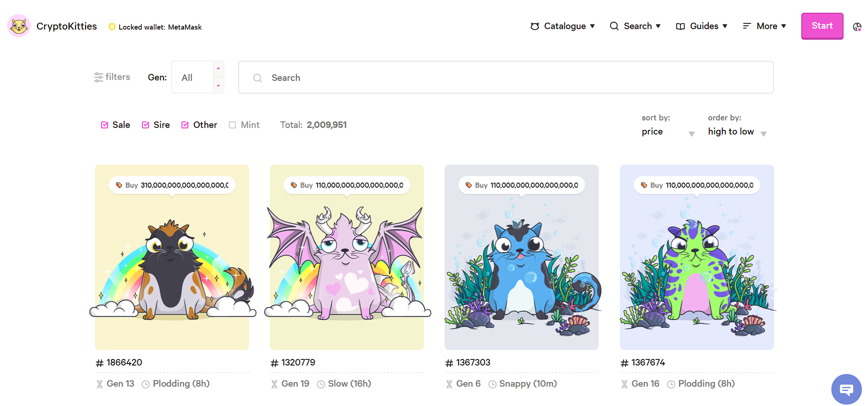Enable the Mint checkbox
Image resolution: width=868 pixels, height=406 pixels.
tap(232, 125)
